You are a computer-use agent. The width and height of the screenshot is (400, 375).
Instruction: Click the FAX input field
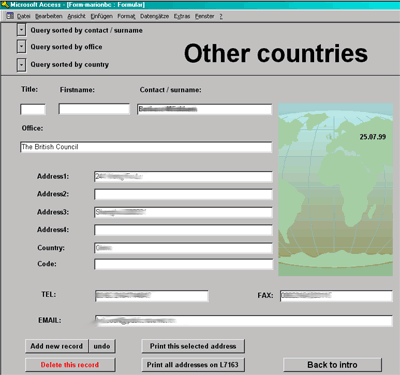(x=336, y=296)
